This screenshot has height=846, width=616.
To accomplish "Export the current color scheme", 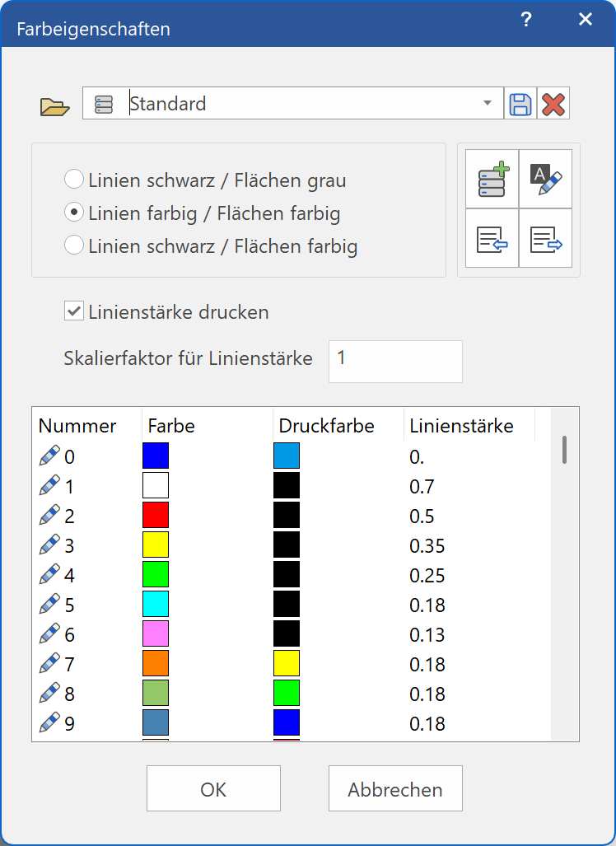I will point(547,241).
